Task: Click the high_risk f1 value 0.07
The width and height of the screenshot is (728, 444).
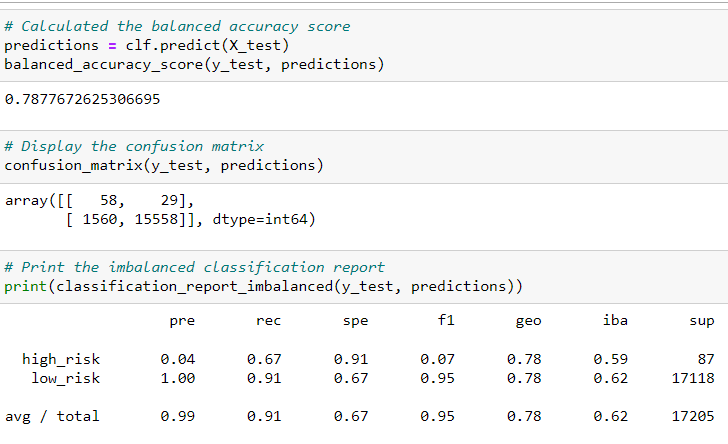Action: pyautogui.click(x=437, y=359)
